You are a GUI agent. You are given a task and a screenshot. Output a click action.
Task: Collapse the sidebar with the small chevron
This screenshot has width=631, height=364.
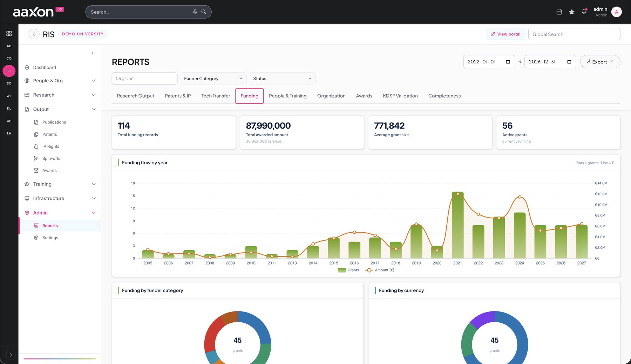click(93, 53)
